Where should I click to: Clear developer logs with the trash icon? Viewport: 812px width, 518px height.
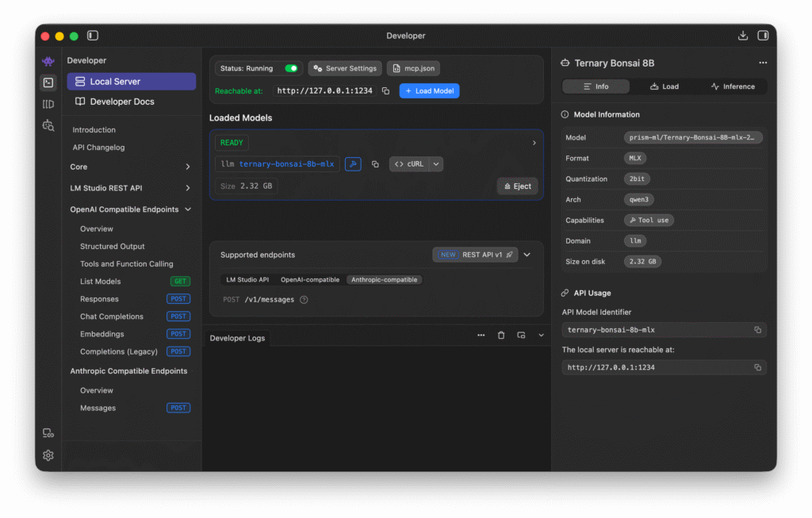coord(501,336)
